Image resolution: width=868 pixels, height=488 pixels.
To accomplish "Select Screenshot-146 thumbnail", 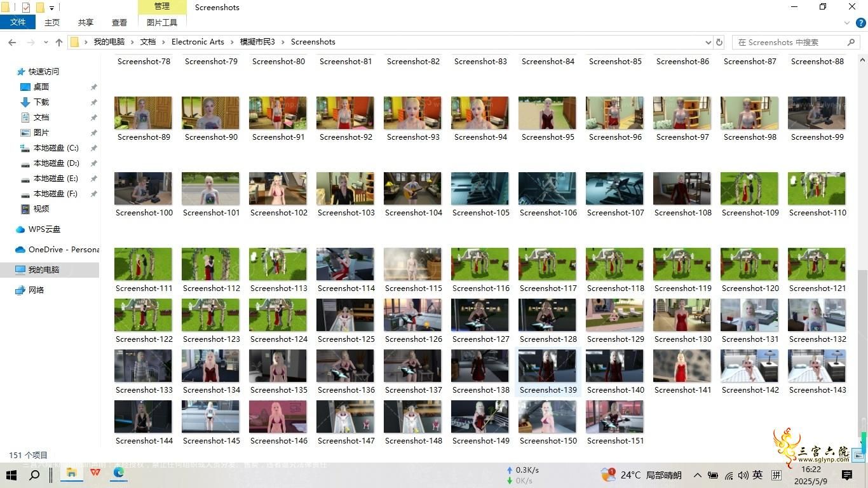I will [x=278, y=417].
